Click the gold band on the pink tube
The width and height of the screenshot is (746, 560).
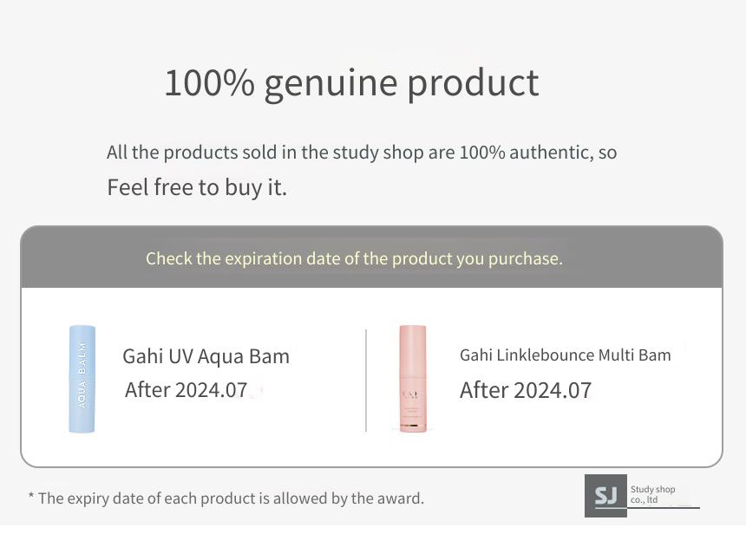tap(413, 425)
